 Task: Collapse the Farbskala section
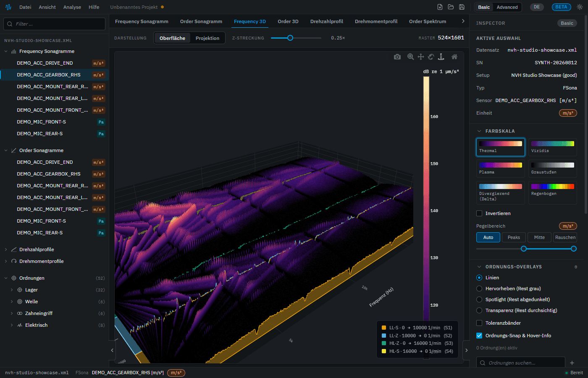(479, 131)
